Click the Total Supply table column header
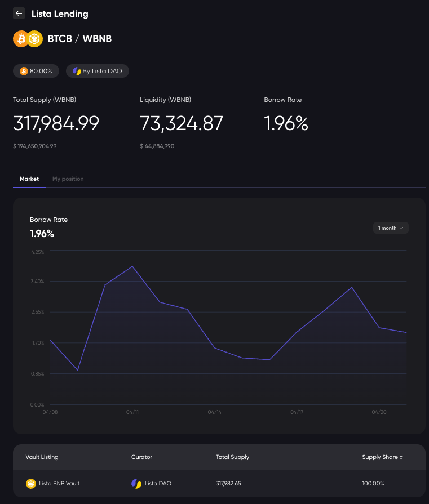Viewport: 429px width, 504px height. pos(232,457)
